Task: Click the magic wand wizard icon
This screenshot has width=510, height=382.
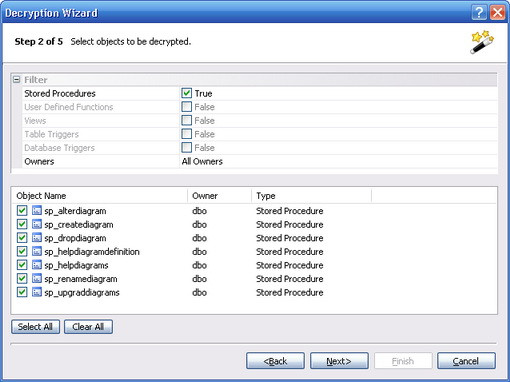Action: point(482,42)
